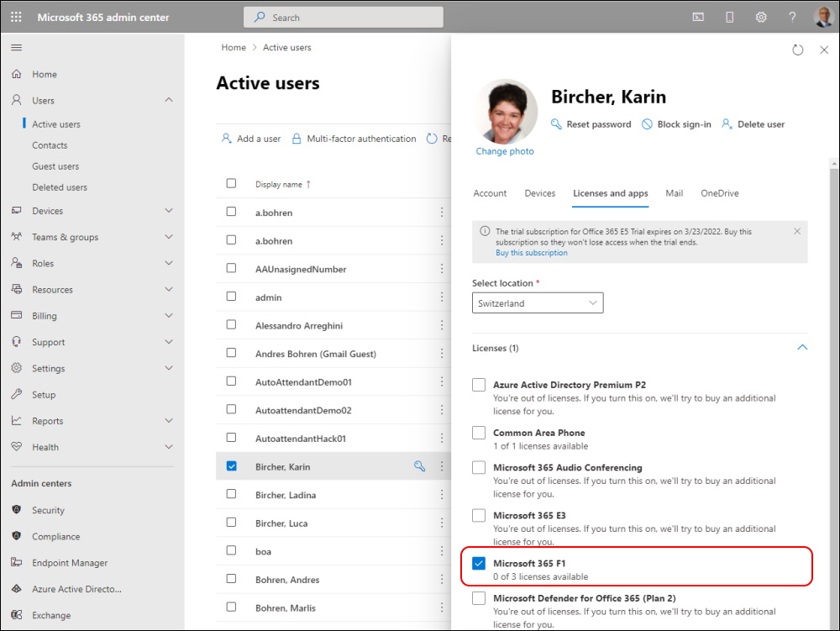840x631 pixels.
Task: Close the Bircher, Karin panel
Action: pyautogui.click(x=824, y=50)
